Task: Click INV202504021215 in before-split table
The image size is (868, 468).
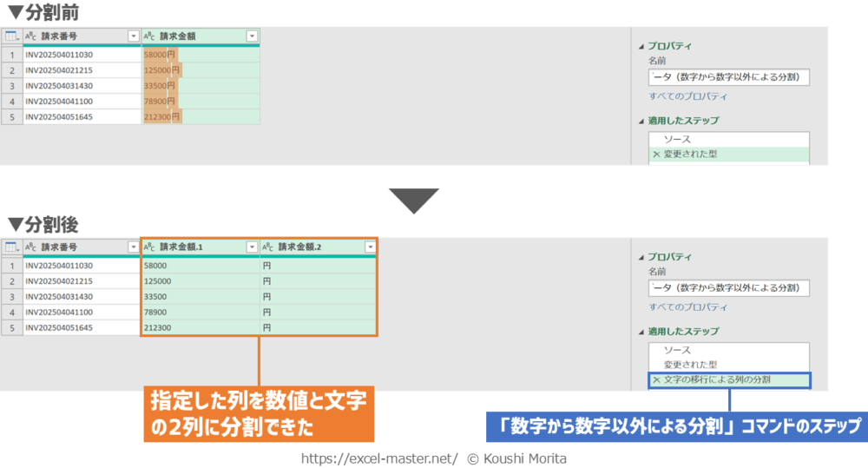Action: pyautogui.click(x=82, y=70)
